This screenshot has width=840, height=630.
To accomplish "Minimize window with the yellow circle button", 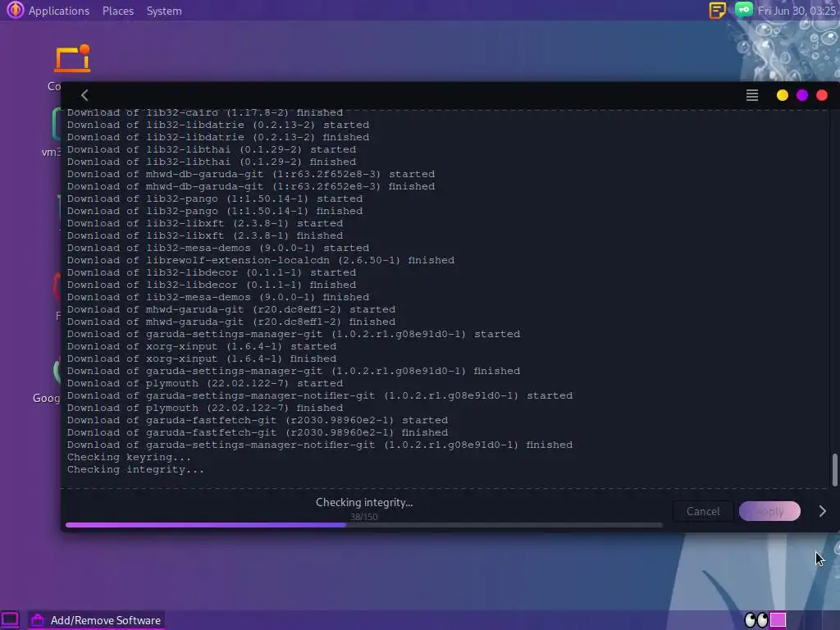I will pyautogui.click(x=782, y=95).
